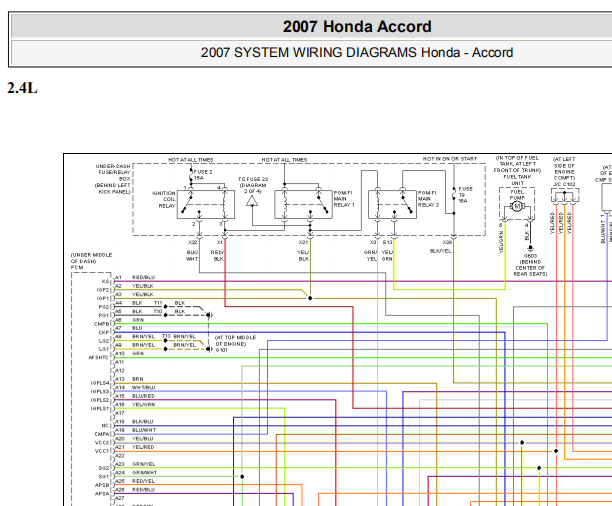Click the "2007 SYSTEM WIRING DIAGRAMS Honda - Accord" subtitle
Image resolution: width=612 pixels, height=506 pixels.
tap(357, 52)
